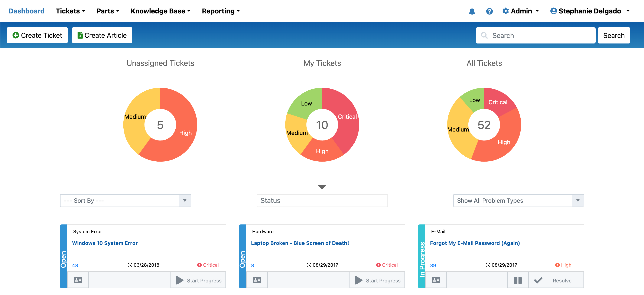Click the Admin gear icon
Viewport: 644px width, 295px height.
pos(505,11)
